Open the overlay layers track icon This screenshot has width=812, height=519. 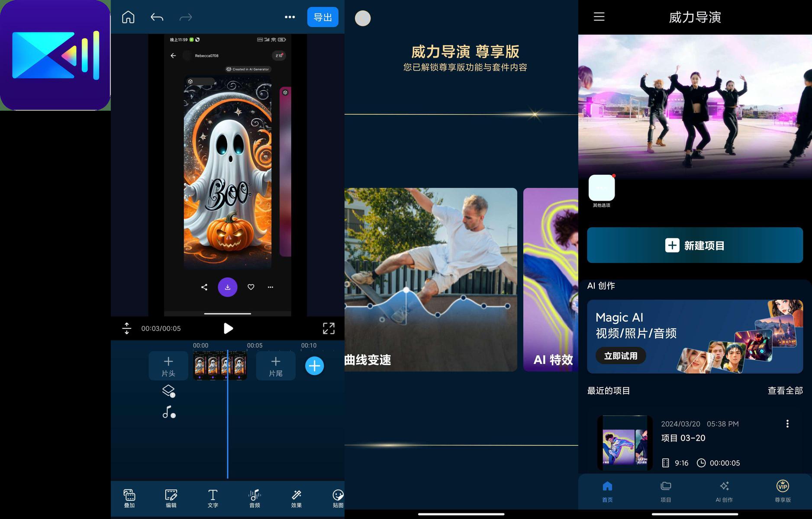pyautogui.click(x=168, y=391)
